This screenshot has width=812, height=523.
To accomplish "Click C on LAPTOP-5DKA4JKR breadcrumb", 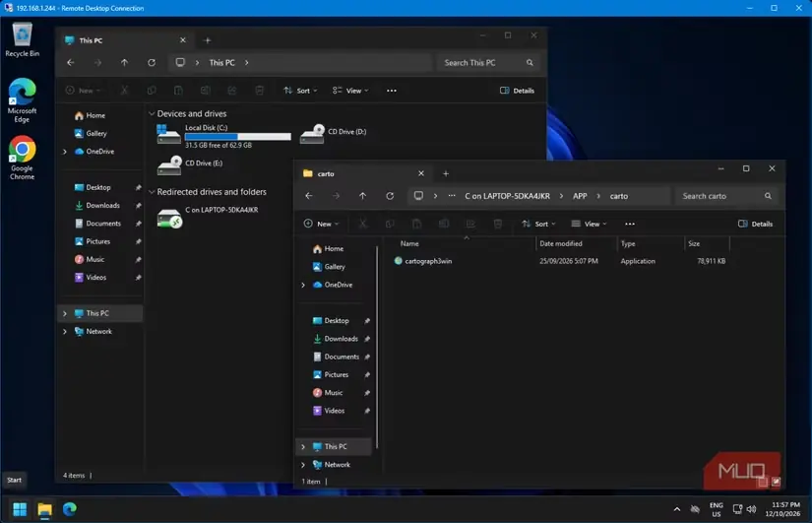I will click(x=507, y=196).
